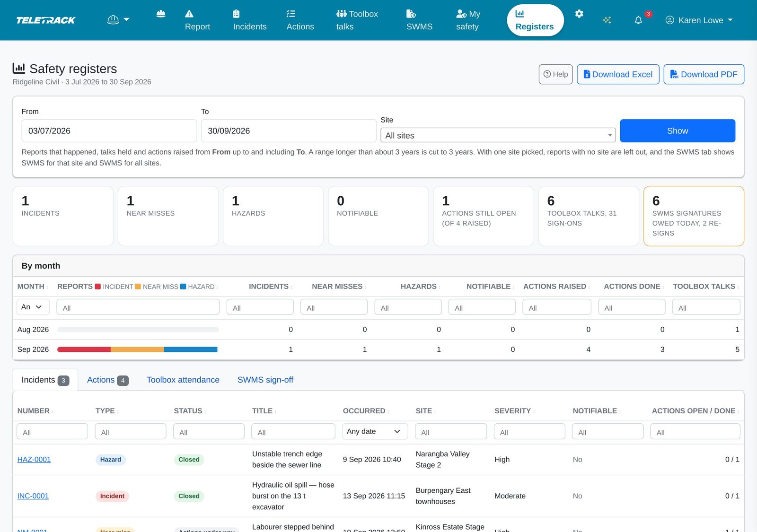Download the Excel export
This screenshot has height=532, width=757.
[x=618, y=74]
